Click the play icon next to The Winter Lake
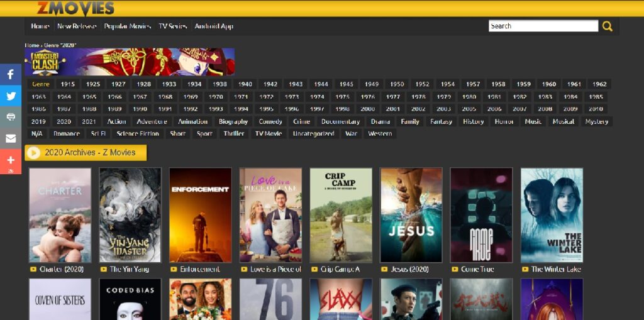The height and width of the screenshot is (320, 644). (525, 270)
